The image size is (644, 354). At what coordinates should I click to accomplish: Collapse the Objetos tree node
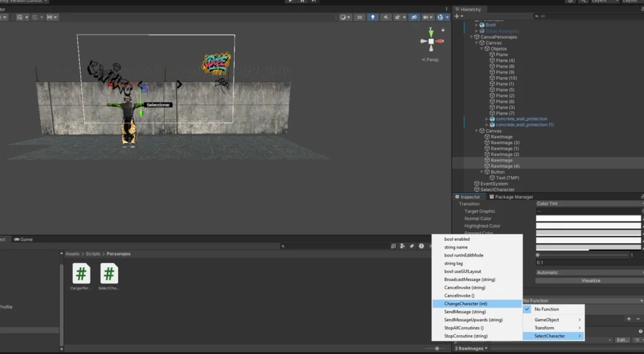coord(482,48)
